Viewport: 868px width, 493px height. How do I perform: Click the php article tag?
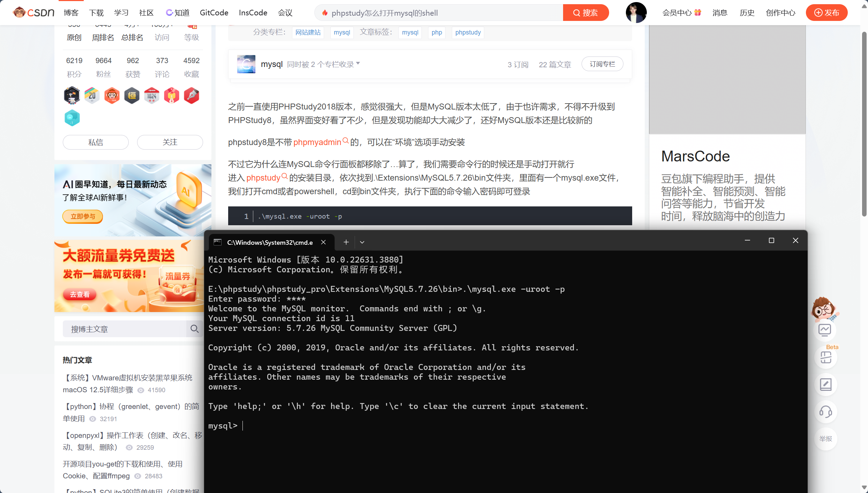[436, 32]
